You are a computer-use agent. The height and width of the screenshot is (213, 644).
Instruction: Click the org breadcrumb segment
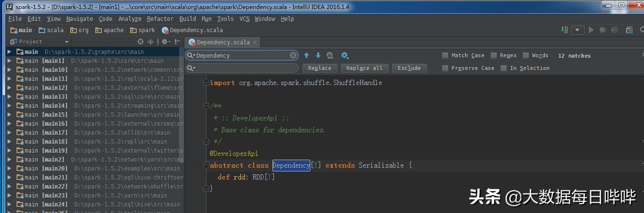(x=80, y=30)
